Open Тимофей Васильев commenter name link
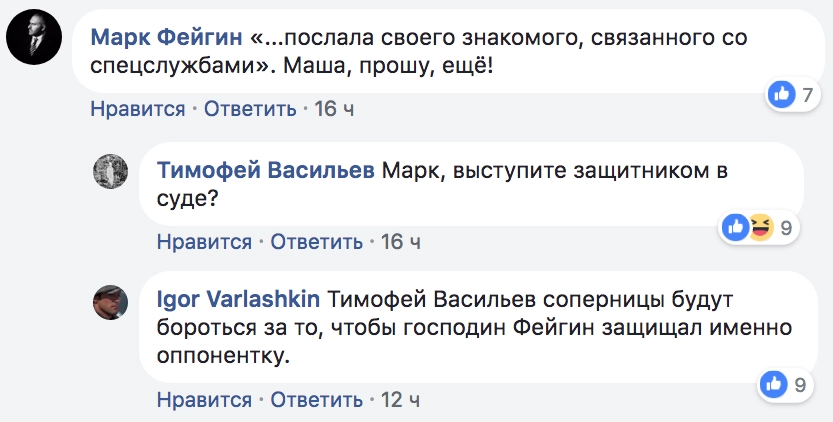 266,170
